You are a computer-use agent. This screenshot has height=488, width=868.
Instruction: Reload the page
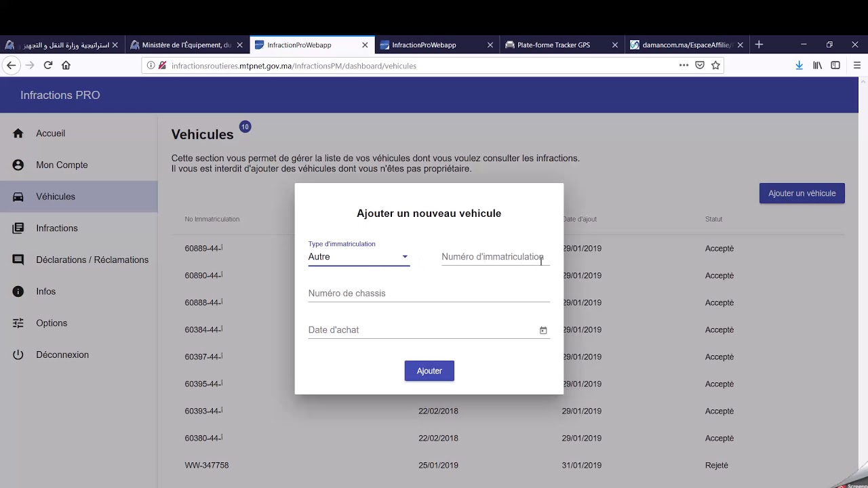click(48, 65)
